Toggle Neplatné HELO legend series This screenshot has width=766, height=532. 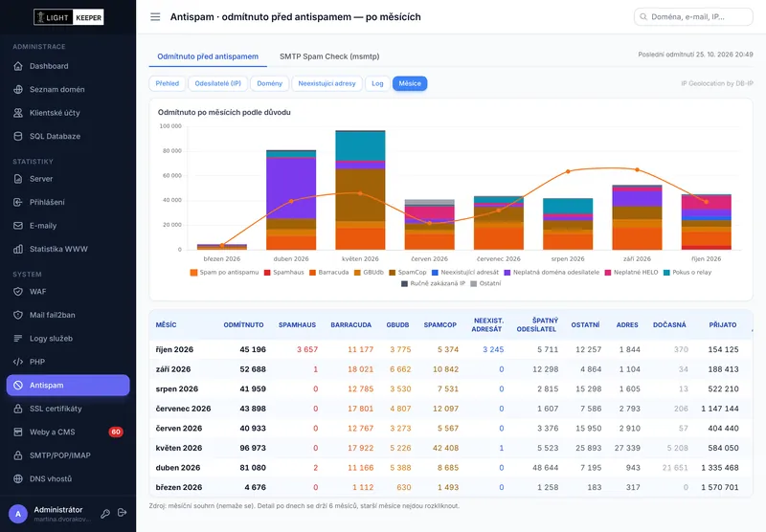point(631,273)
